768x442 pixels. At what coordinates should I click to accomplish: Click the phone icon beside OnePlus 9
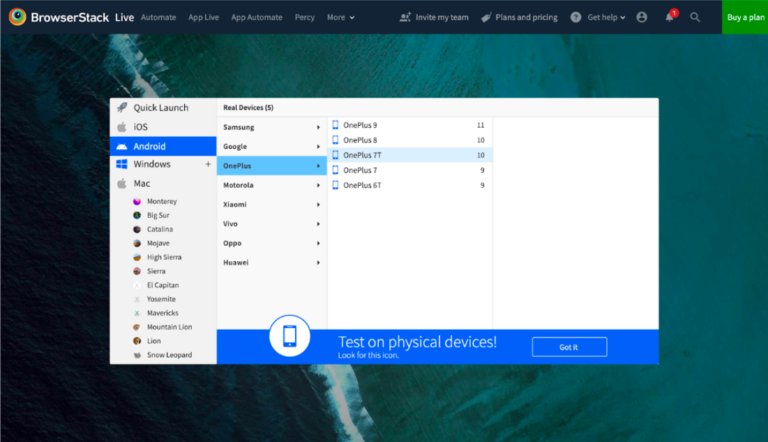[x=336, y=125]
